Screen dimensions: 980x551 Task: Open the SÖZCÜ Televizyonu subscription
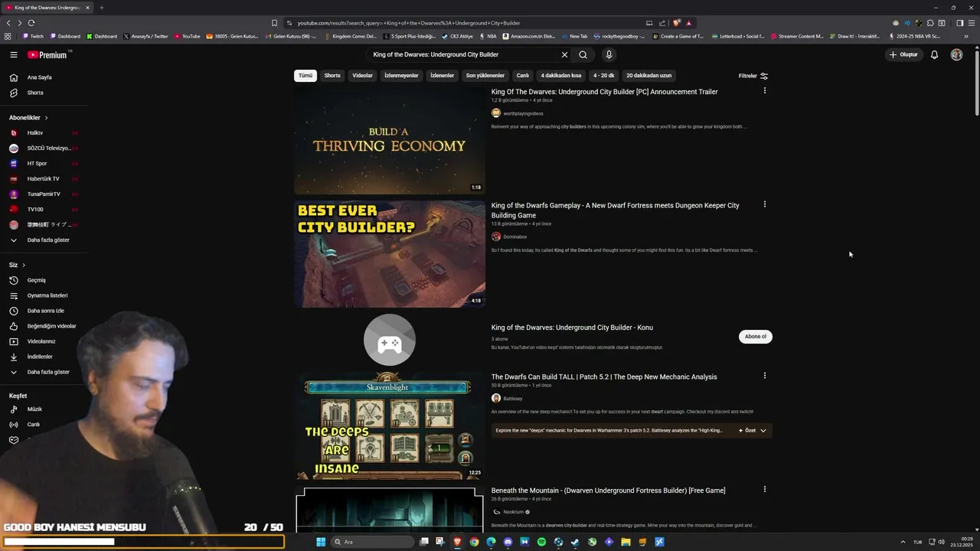(44, 148)
